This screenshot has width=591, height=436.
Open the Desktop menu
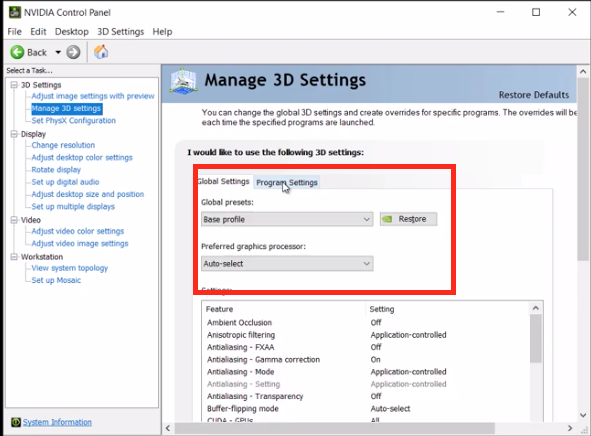pos(72,32)
